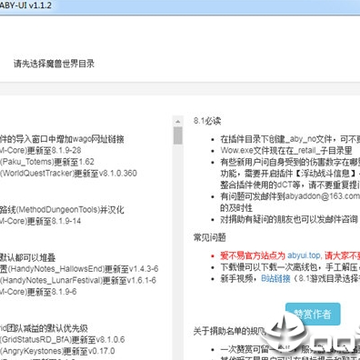The width and height of the screenshot is (360, 360).
Task: Click the 默认都可以堆叠 changelog line
Action: click(28, 257)
